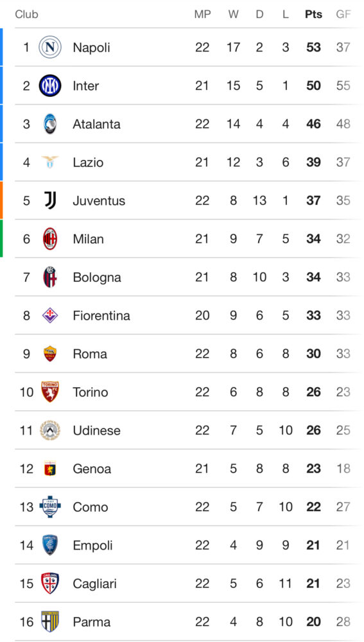Sort table by Pts column header
Viewport: 364px width, 642px height.
coord(314,14)
